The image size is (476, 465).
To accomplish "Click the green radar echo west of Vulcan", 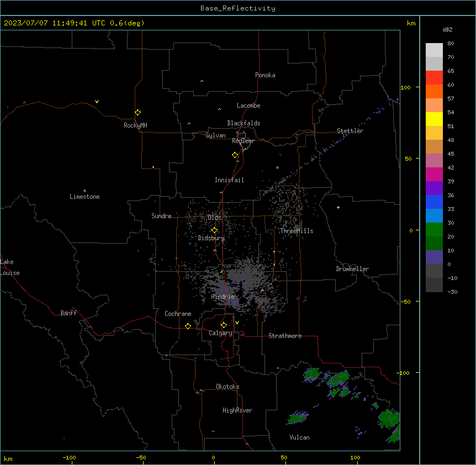I will click(298, 418).
